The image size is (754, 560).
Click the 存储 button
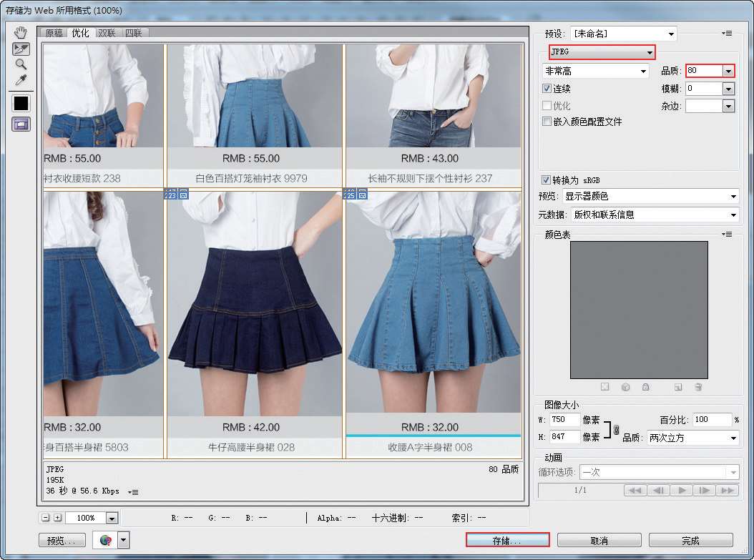pos(506,541)
